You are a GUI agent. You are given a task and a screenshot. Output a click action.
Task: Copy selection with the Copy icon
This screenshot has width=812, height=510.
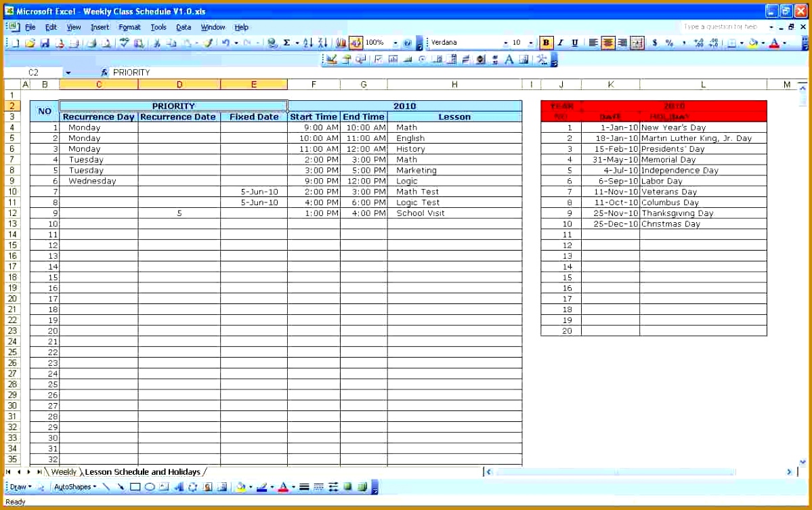tap(171, 43)
